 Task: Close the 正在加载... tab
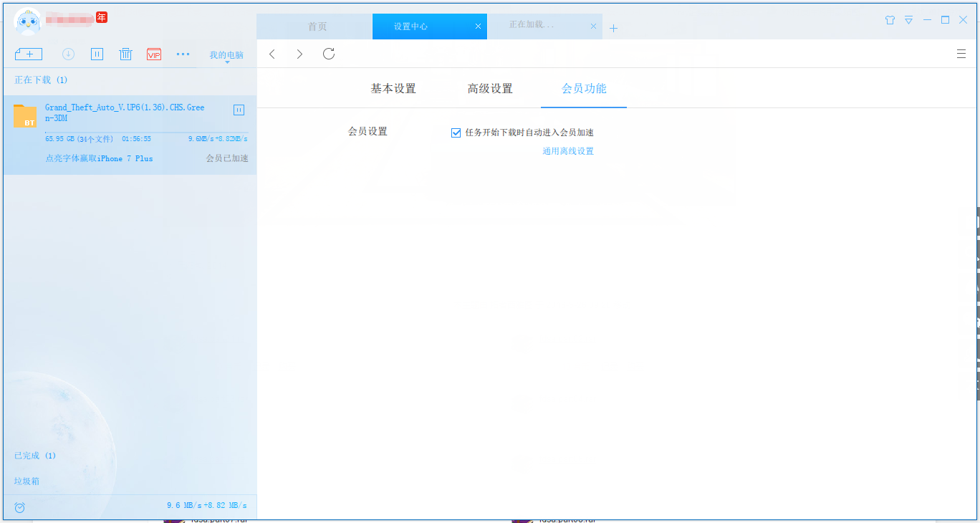point(593,27)
